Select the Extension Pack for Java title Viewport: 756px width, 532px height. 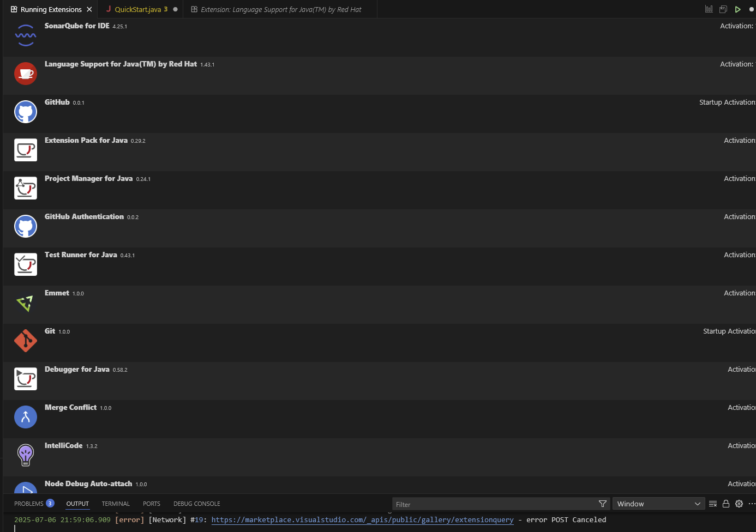(x=86, y=140)
